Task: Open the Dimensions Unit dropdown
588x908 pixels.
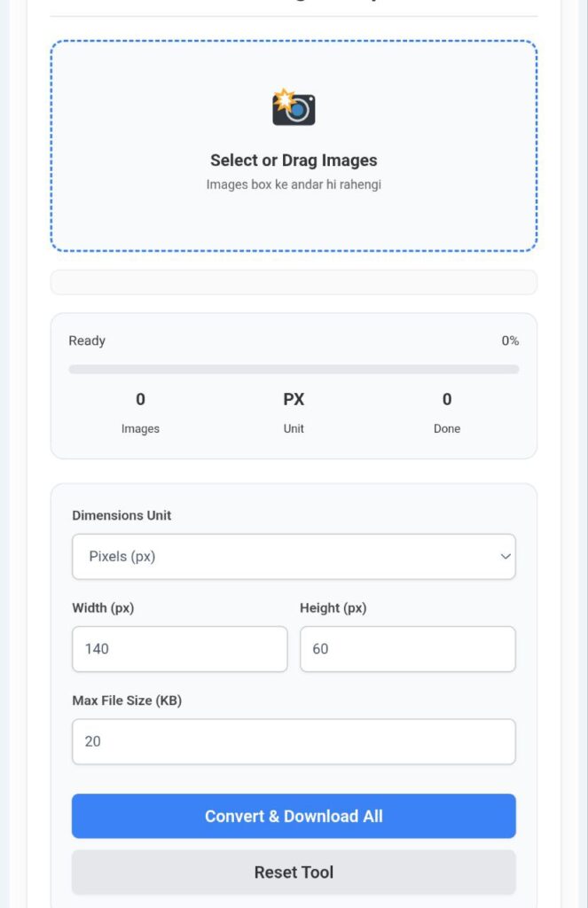Action: (x=294, y=557)
